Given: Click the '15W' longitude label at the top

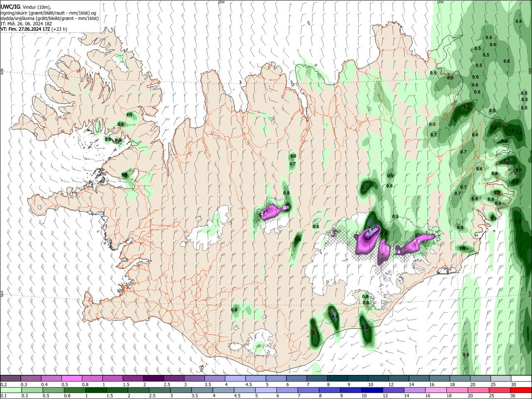Looking at the screenshot, I should tap(441, 2).
